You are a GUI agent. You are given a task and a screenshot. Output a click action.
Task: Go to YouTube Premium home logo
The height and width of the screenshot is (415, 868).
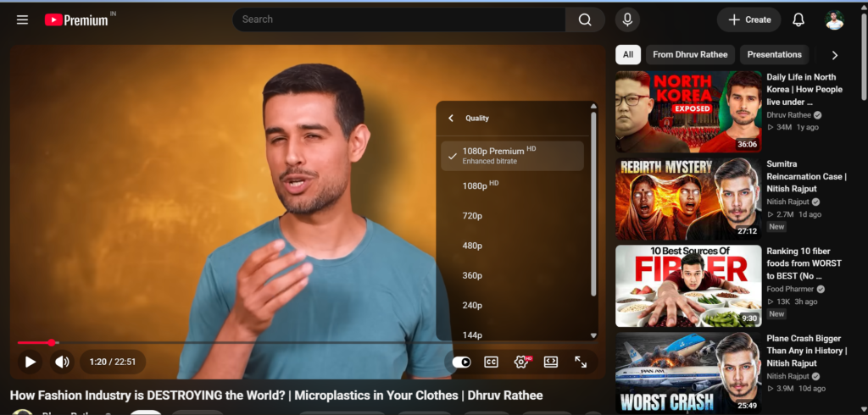pos(77,20)
